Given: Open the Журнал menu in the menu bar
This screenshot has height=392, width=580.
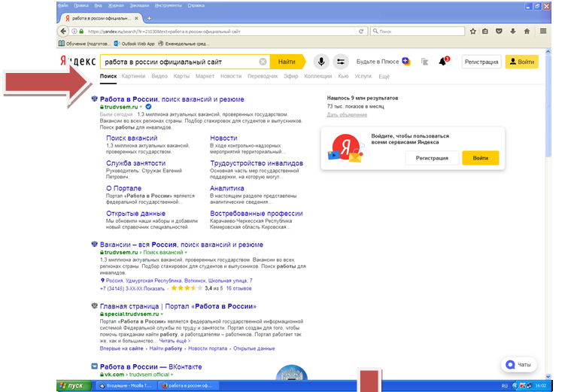Looking at the screenshot, I should coord(116,5).
